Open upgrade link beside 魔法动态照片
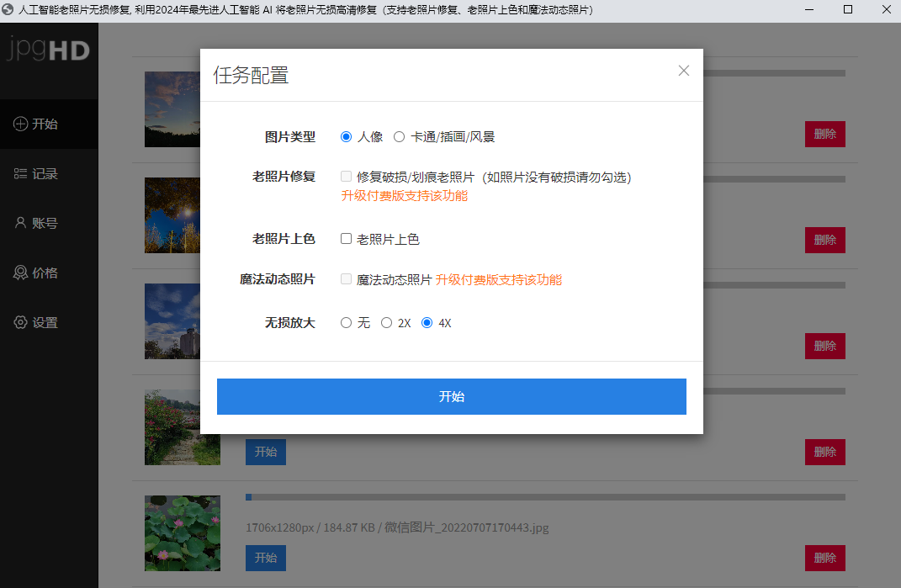901x588 pixels. pyautogui.click(x=499, y=280)
